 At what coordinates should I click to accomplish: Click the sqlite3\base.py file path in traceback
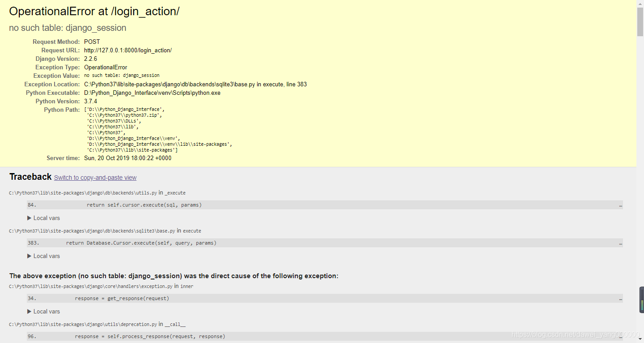(x=92, y=231)
